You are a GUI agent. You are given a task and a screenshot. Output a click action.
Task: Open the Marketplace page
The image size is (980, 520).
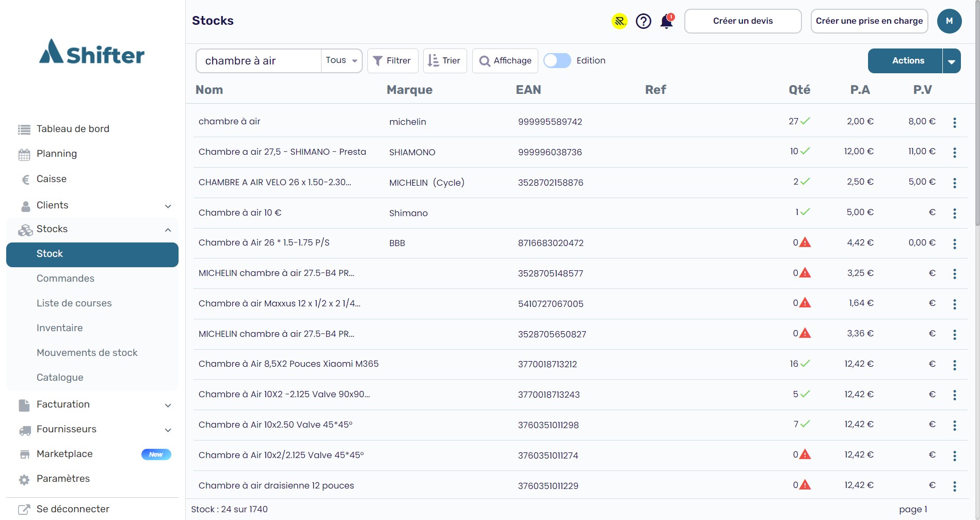pos(65,454)
